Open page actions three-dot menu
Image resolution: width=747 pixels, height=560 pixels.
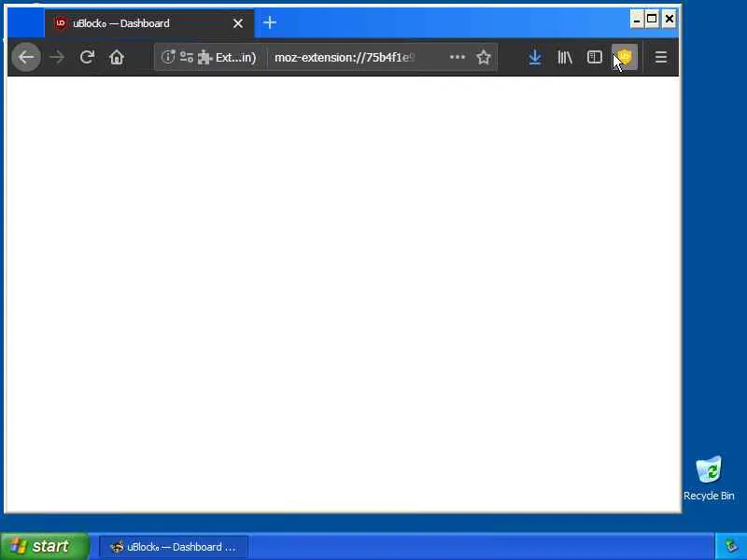tap(458, 57)
